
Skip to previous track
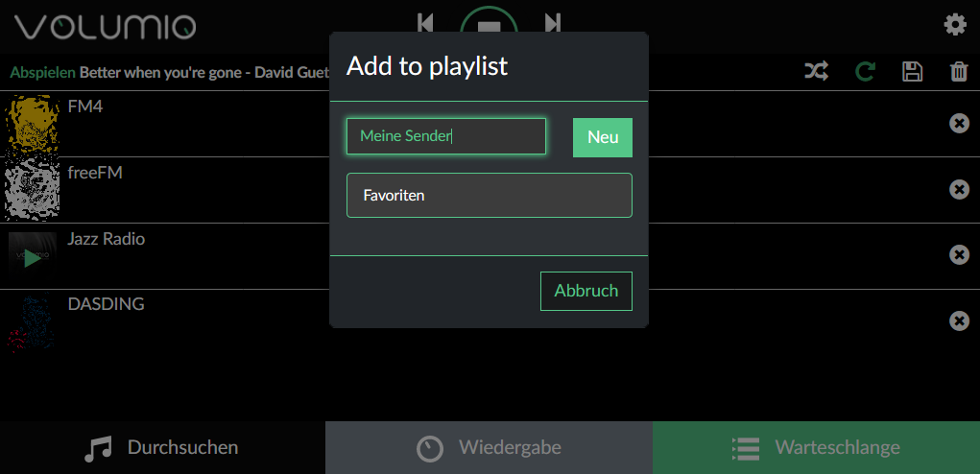pos(426,22)
